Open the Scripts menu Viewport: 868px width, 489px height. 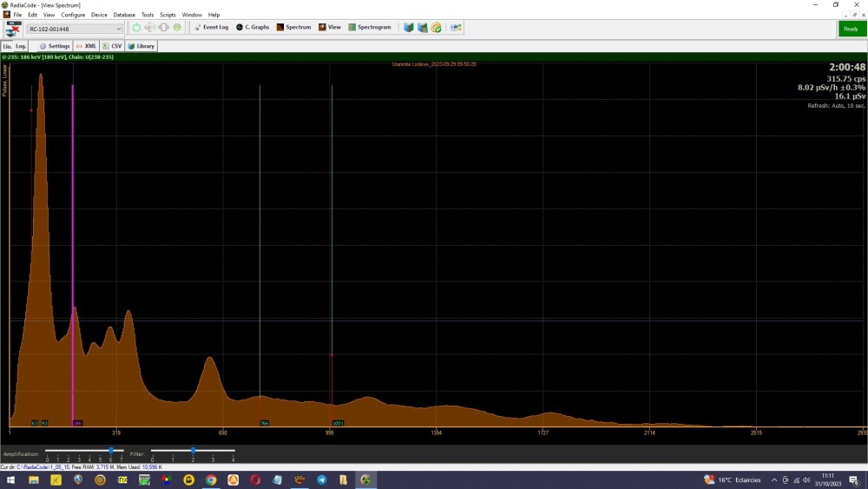click(168, 15)
